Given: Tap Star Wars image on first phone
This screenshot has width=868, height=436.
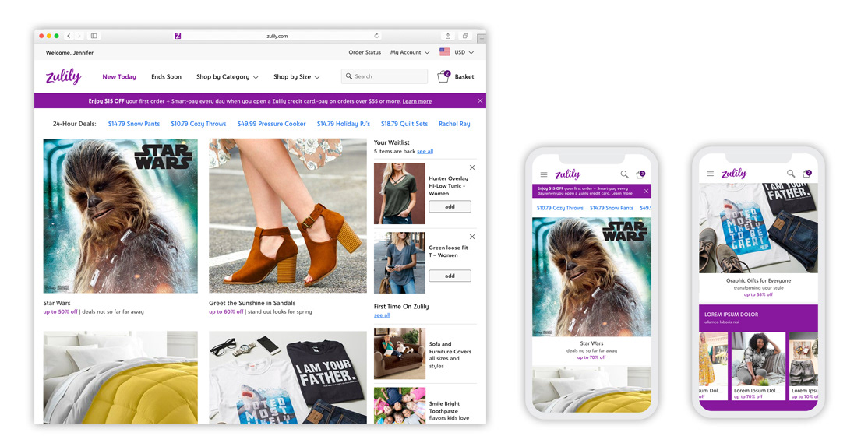Looking at the screenshot, I should click(x=591, y=276).
